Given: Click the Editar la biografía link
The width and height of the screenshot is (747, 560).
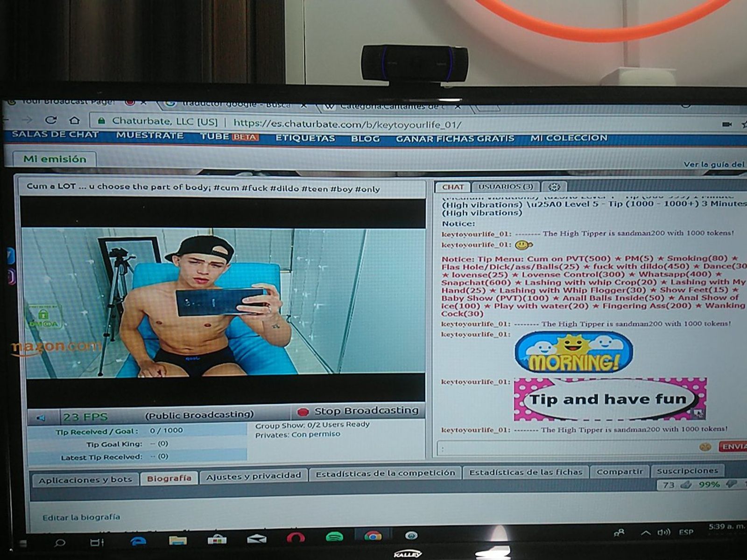Looking at the screenshot, I should pos(81,517).
